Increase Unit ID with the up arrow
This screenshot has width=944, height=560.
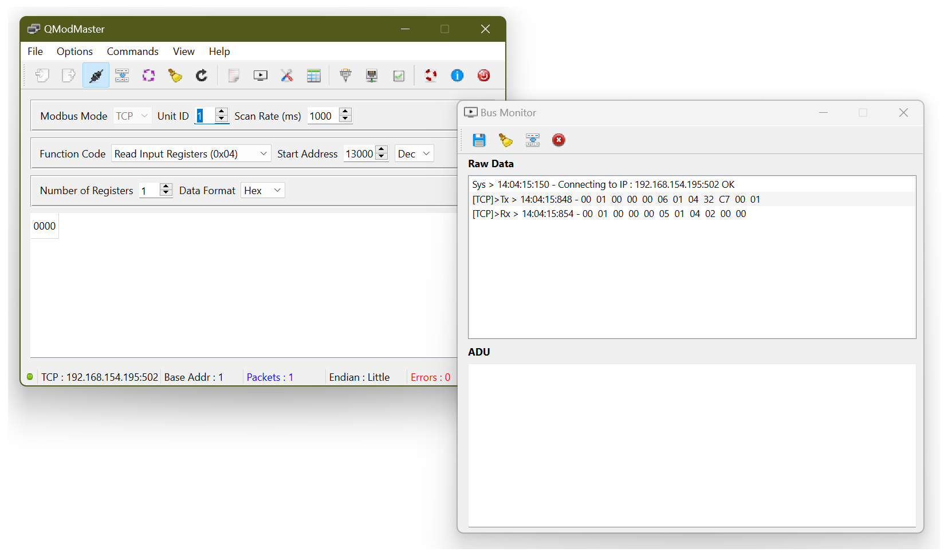point(222,112)
